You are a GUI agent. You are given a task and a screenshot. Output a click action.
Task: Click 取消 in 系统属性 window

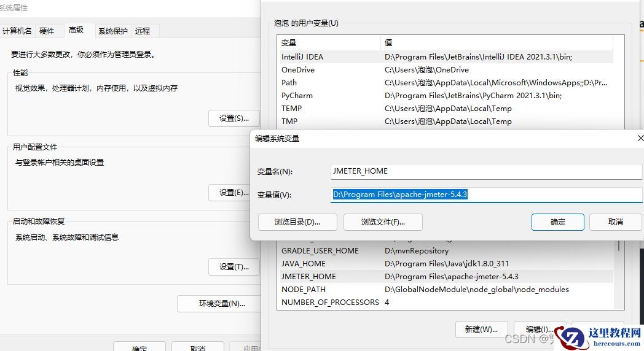(x=198, y=347)
